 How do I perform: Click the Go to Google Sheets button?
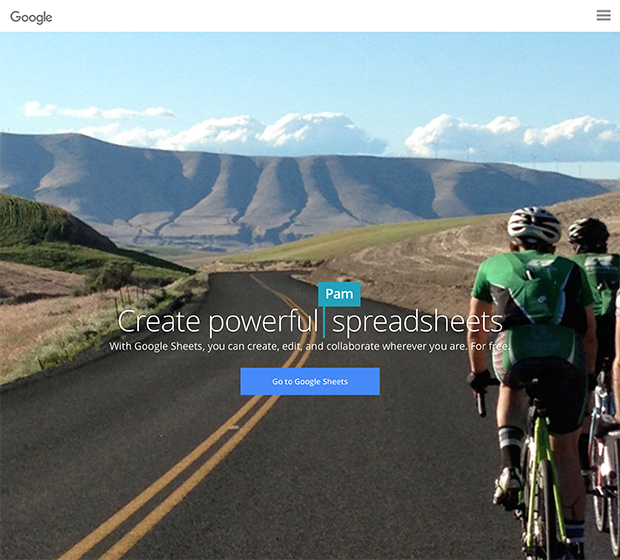pos(310,381)
